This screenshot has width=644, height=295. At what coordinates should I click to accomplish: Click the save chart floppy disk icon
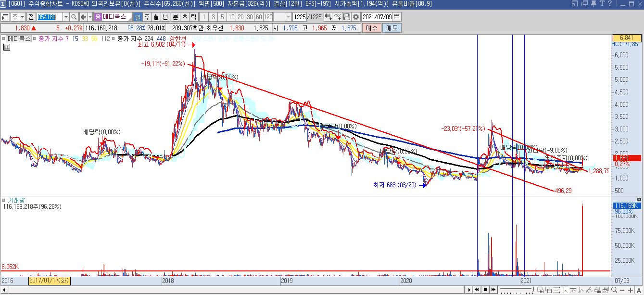[x=347, y=17]
